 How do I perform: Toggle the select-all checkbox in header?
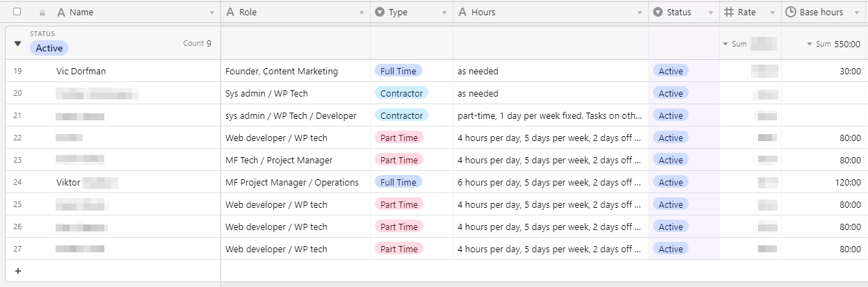tap(17, 12)
